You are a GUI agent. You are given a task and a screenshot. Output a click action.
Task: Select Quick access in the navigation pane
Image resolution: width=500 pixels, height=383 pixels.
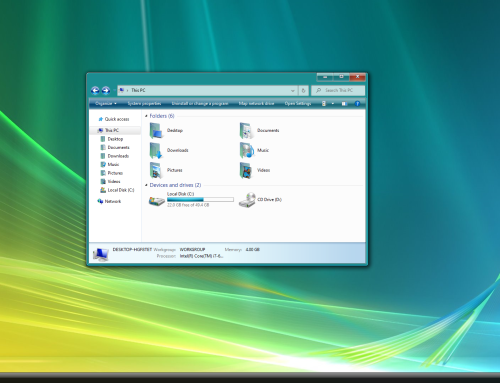[117, 119]
